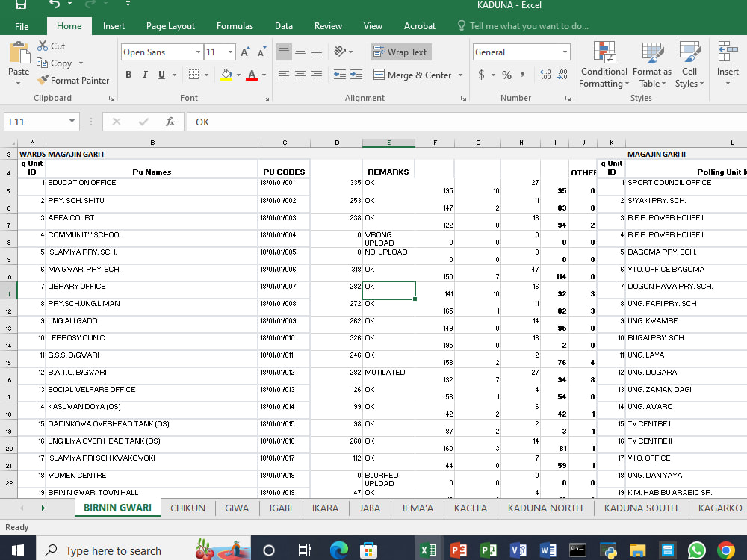Open the Font dialog launcher
The width and height of the screenshot is (747, 560).
[267, 98]
